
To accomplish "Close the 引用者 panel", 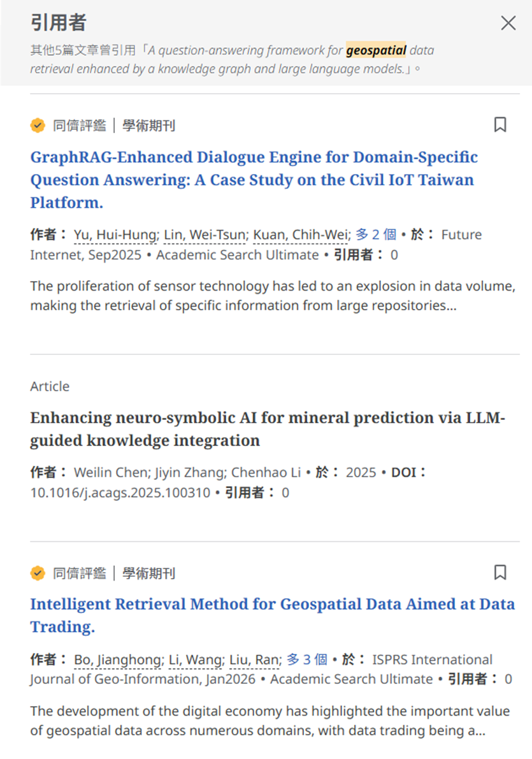I will 508,24.
